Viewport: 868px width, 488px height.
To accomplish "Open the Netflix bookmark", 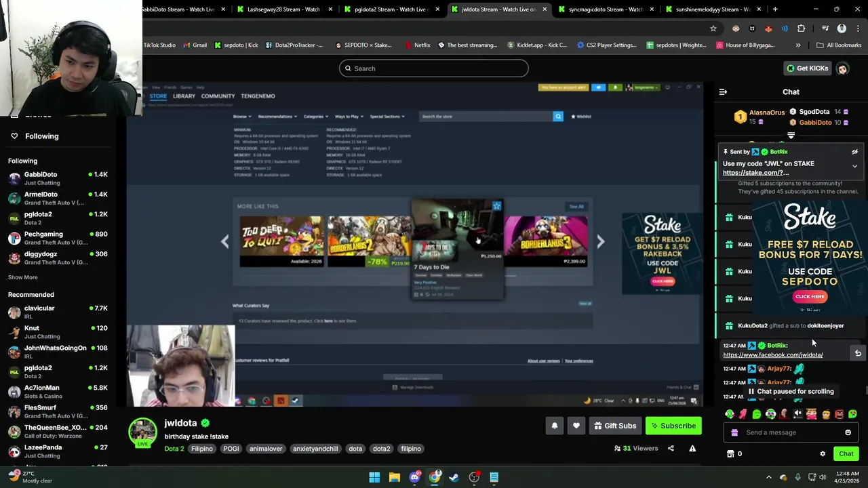I will coord(417,45).
